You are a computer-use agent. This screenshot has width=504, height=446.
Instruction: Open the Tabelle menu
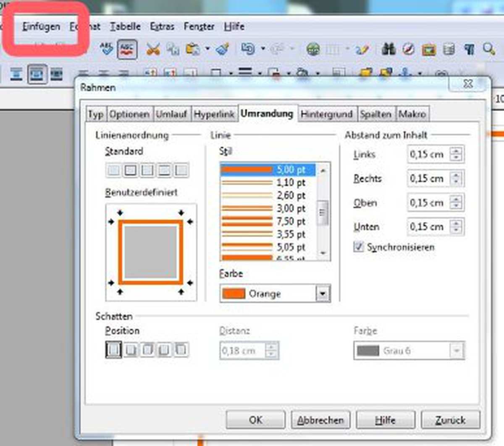point(125,26)
